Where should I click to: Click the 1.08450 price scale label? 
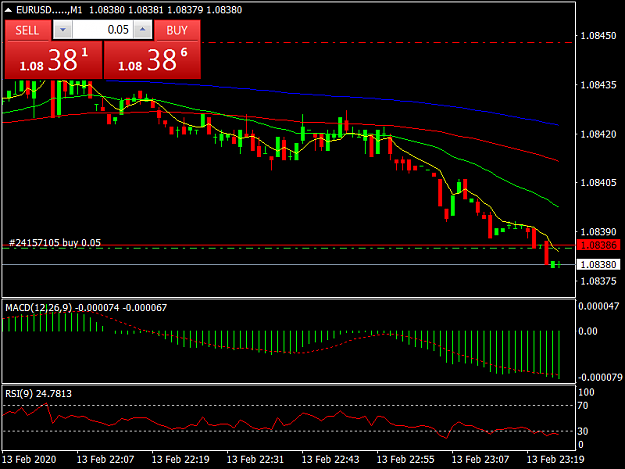pos(598,36)
